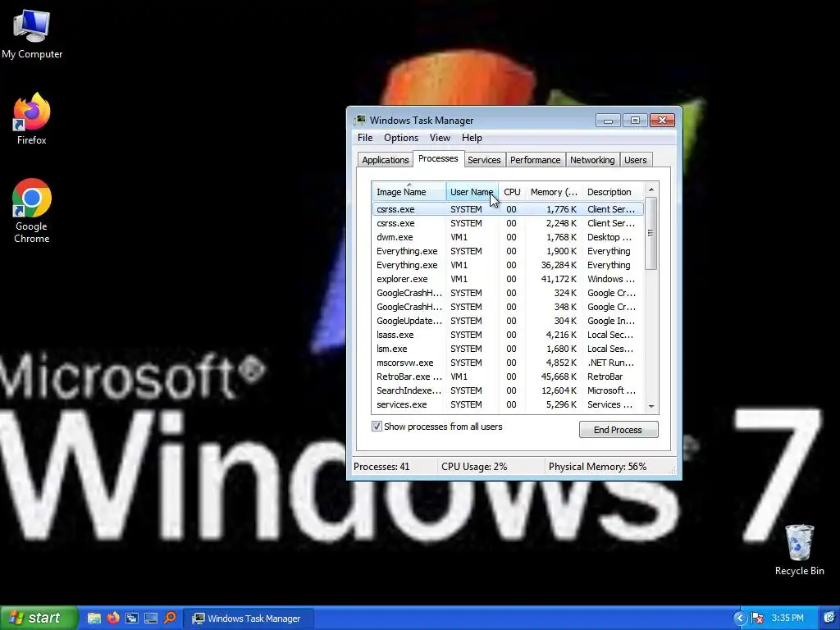
Task: Switch to the Services tab
Action: click(484, 160)
